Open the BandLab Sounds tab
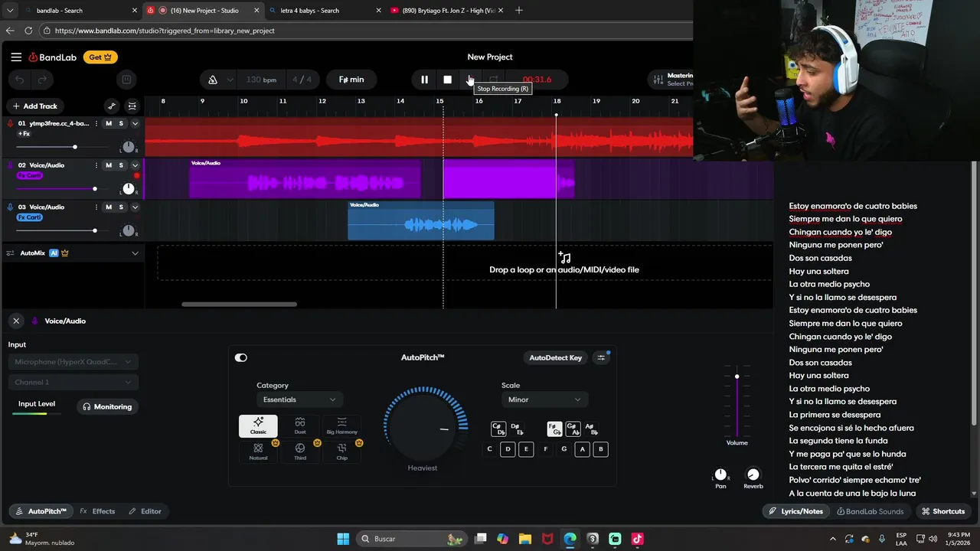Screen dimensions: 980x551 870,511
